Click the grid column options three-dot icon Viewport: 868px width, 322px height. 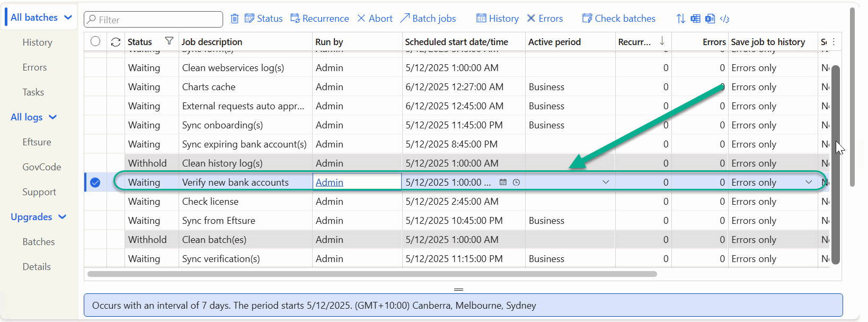(834, 41)
